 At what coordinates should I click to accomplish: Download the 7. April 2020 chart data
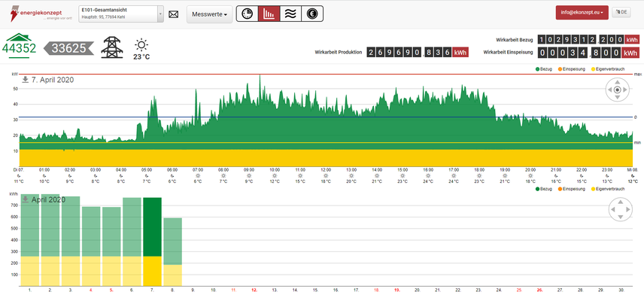click(25, 79)
